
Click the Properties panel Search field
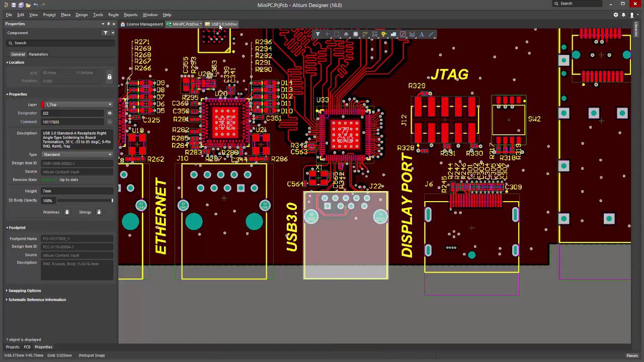pyautogui.click(x=60, y=43)
